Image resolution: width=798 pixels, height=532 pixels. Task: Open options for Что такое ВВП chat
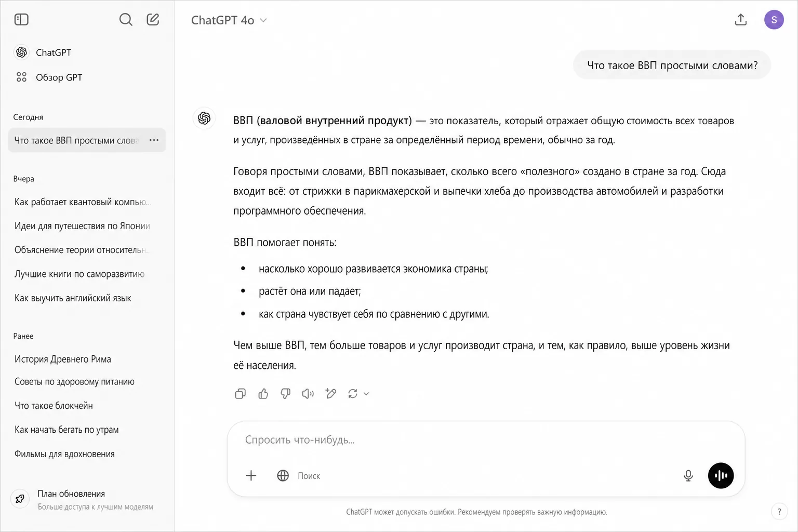[154, 140]
